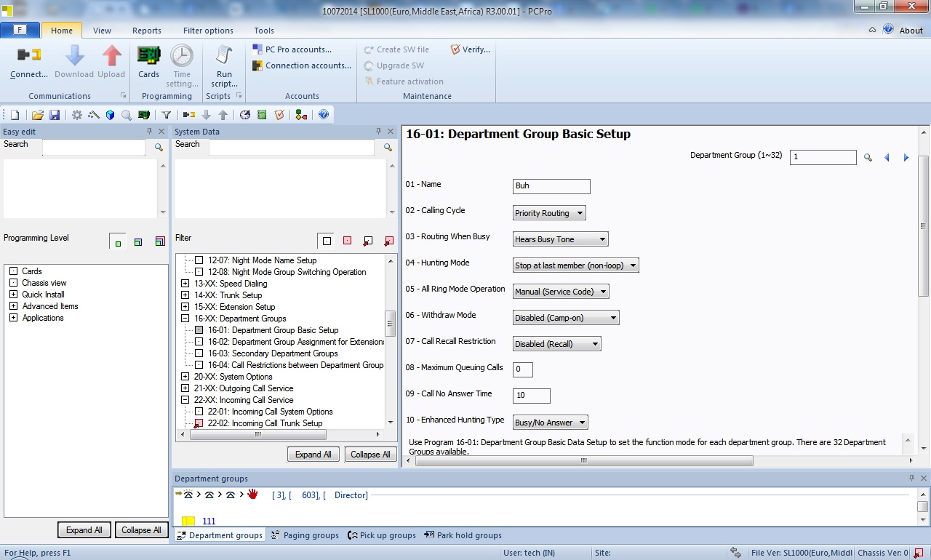This screenshot has height=560, width=931.
Task: Go to the previous department group arrow
Action: point(887,157)
